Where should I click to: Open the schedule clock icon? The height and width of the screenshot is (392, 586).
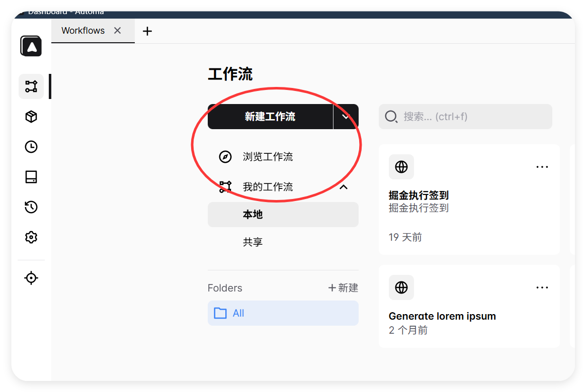[31, 147]
